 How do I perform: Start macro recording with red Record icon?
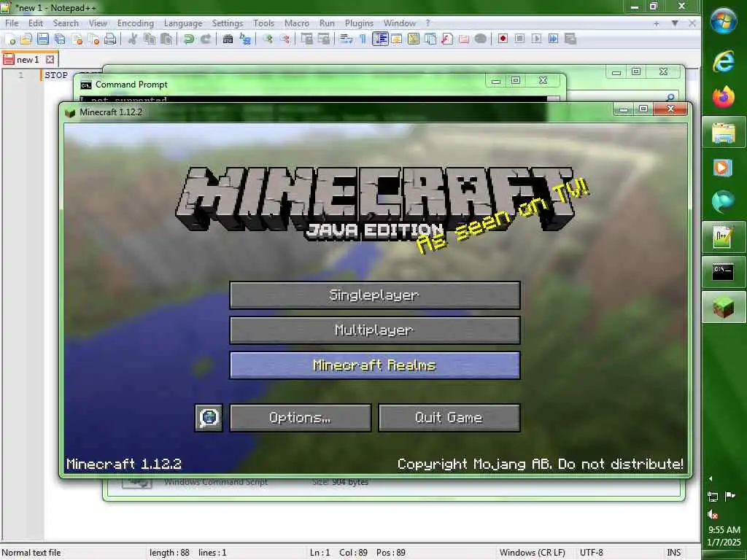click(x=503, y=39)
